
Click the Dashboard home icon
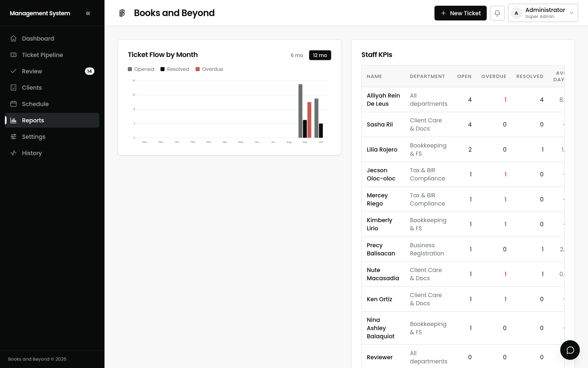[x=13, y=38]
